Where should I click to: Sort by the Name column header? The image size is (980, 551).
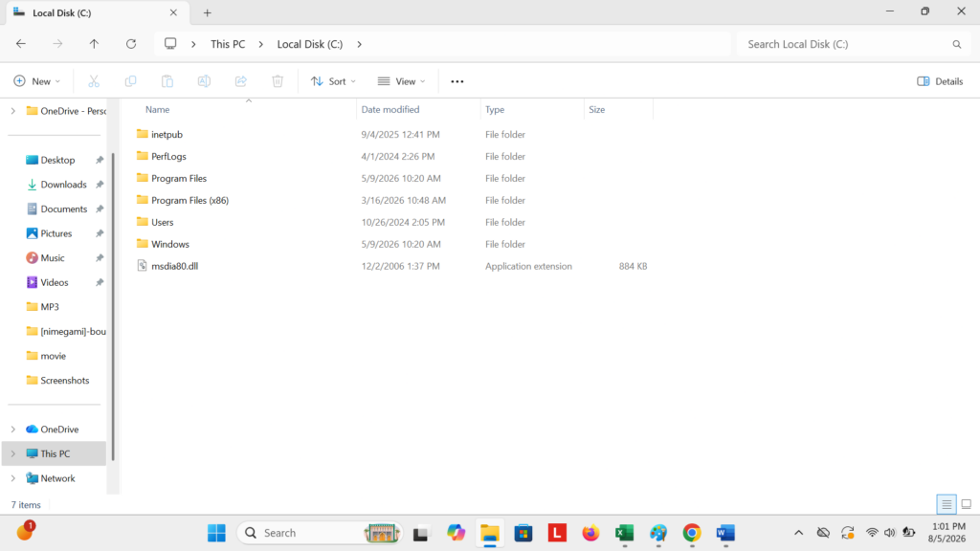[x=158, y=109]
